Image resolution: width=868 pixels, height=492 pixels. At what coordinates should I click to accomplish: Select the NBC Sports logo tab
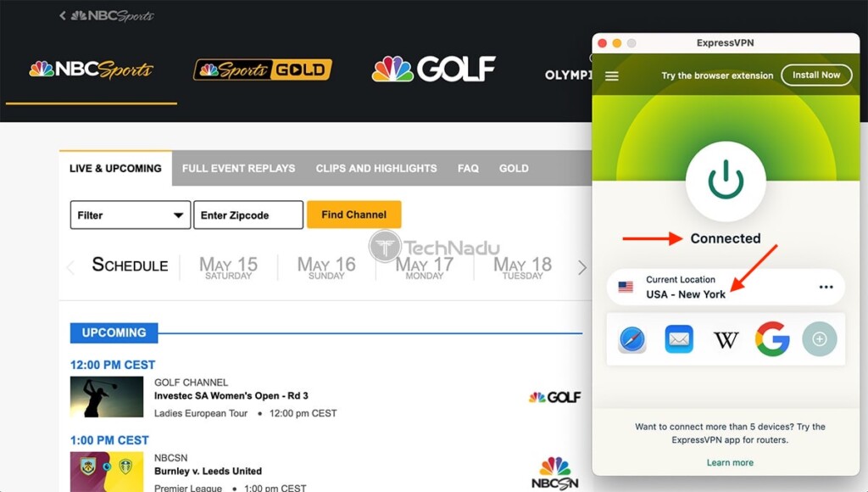(92, 70)
